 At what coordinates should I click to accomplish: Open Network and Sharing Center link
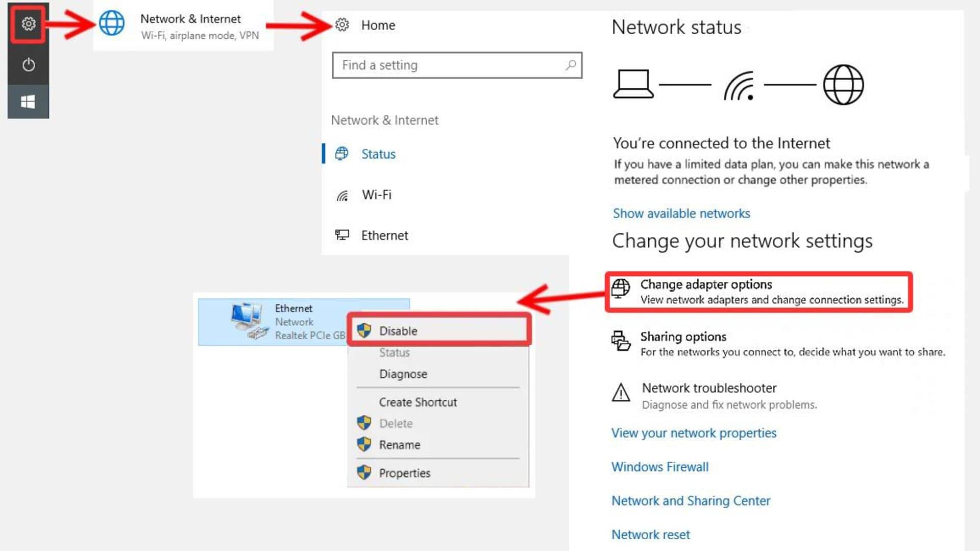click(691, 501)
